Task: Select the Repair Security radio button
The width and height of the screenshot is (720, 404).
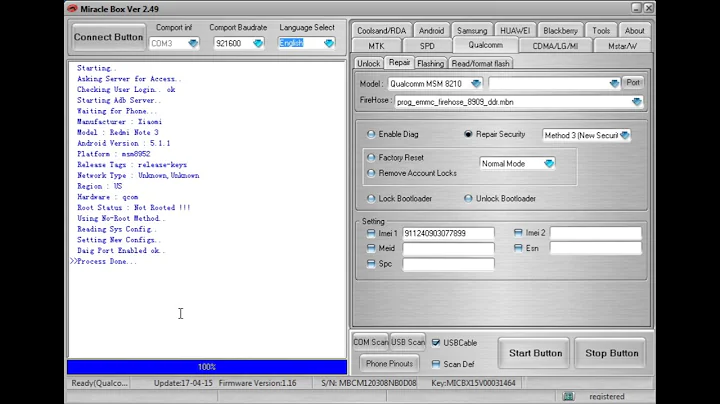Action: [x=468, y=134]
